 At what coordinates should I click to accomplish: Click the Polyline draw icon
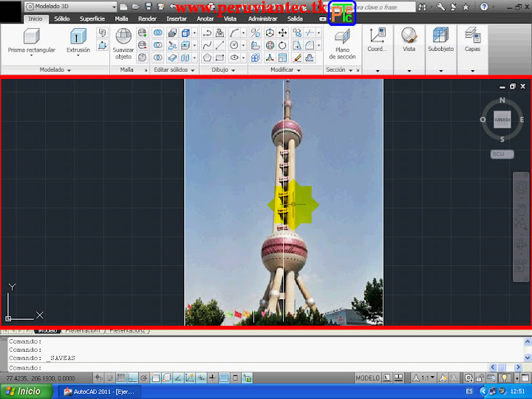207,33
